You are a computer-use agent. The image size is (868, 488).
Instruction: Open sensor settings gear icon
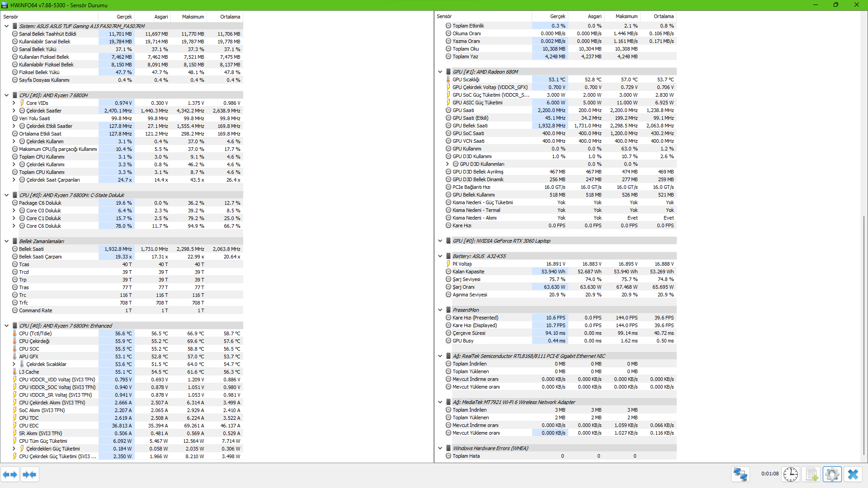pyautogui.click(x=832, y=474)
